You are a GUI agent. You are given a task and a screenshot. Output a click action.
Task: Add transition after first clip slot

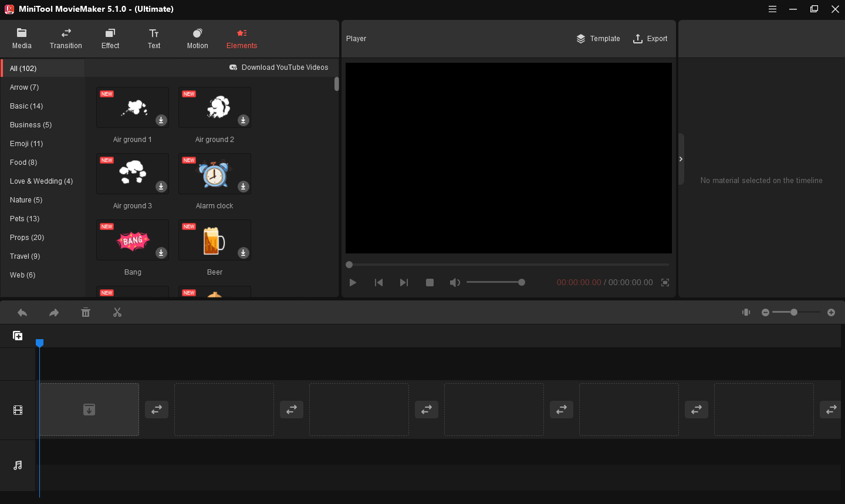(157, 410)
